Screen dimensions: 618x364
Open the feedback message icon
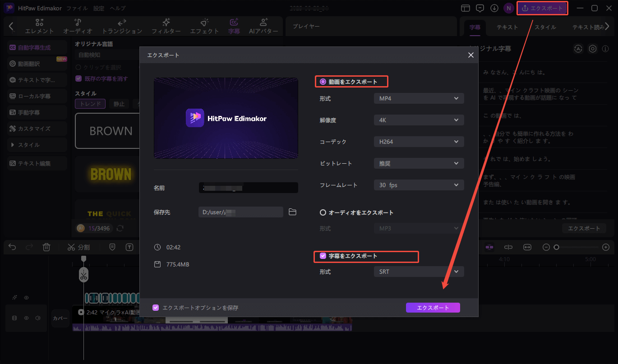tap(480, 8)
